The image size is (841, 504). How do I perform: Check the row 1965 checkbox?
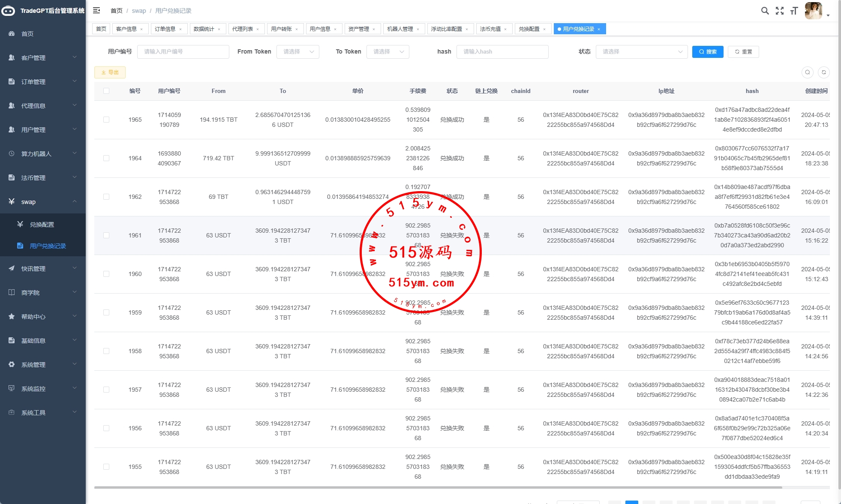click(106, 120)
